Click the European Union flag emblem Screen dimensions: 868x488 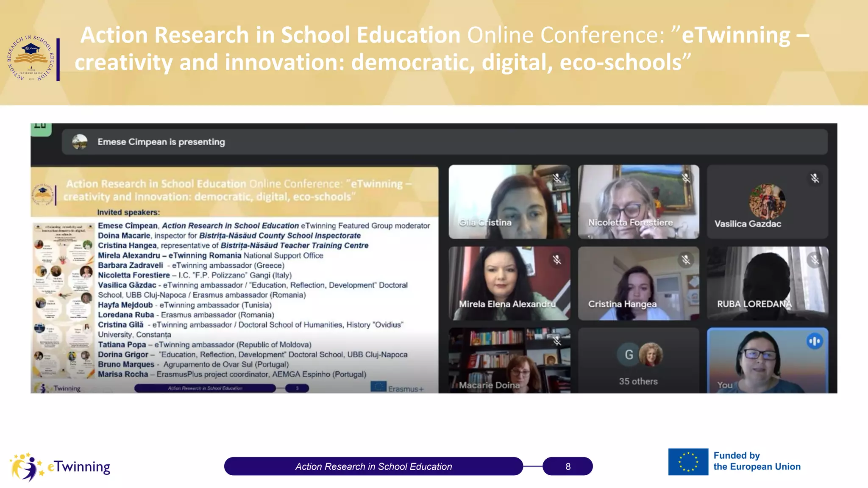688,462
